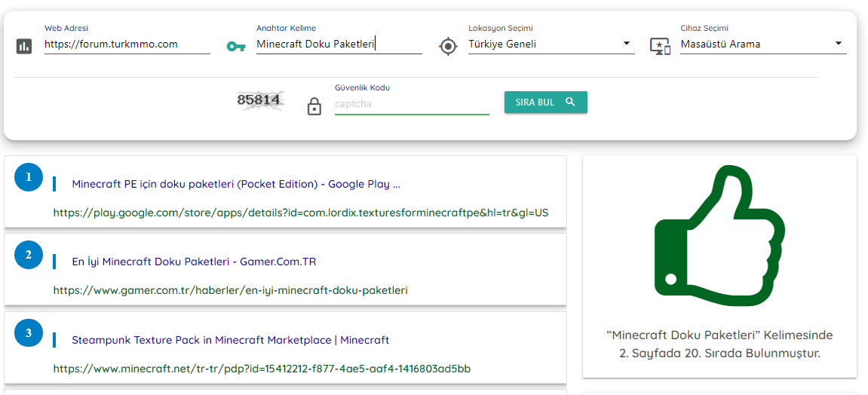Click the arrow next to Türkiye Geneli
This screenshot has height=395, width=868.
coord(627,43)
